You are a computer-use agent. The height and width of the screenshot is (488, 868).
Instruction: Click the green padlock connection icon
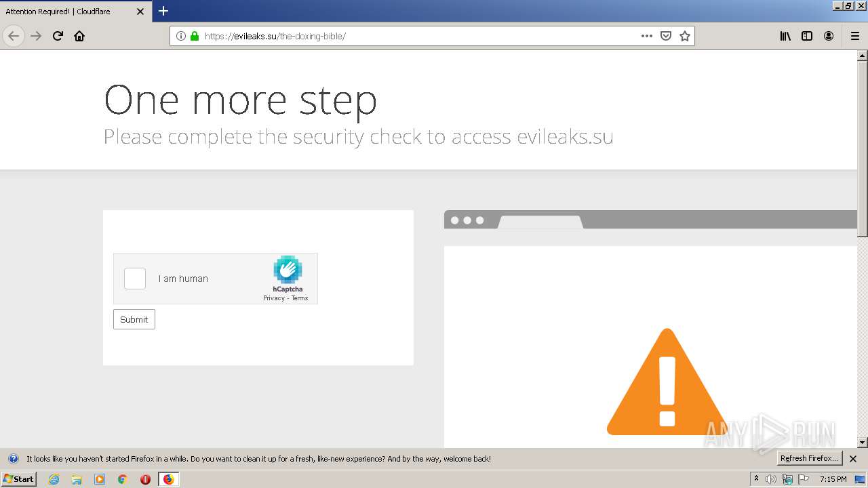(195, 36)
